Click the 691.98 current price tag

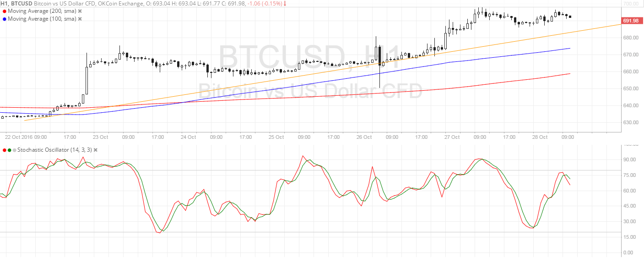(631, 21)
